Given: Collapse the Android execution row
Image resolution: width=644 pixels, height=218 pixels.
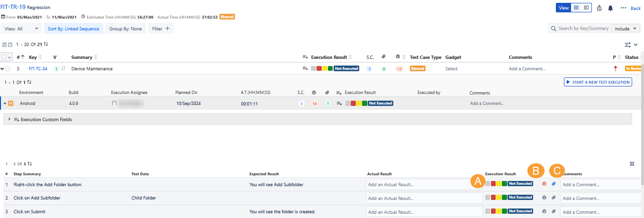Looking at the screenshot, I should pyautogui.click(x=5, y=103).
